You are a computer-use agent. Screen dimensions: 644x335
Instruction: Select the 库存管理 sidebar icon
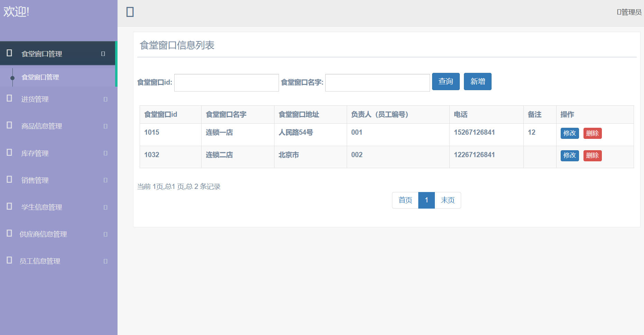(x=9, y=153)
